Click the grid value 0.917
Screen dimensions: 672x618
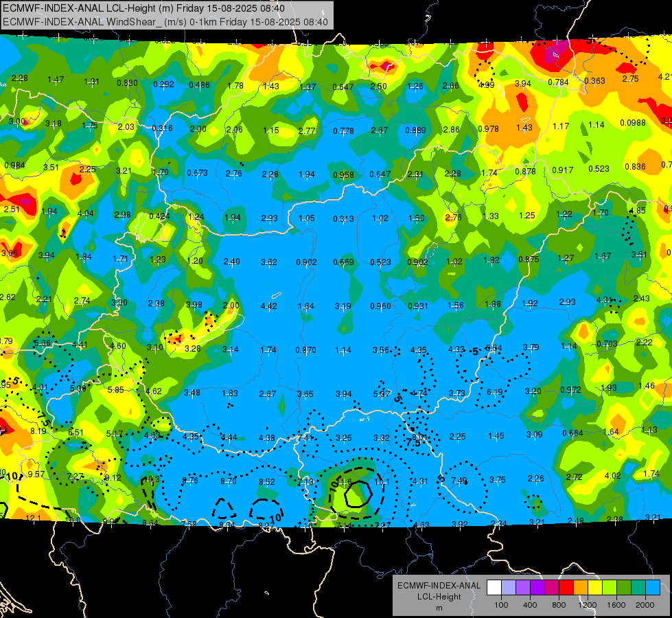(562, 170)
